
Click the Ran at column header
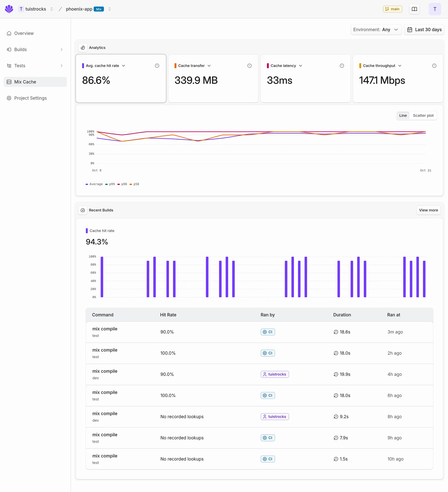[x=393, y=315]
